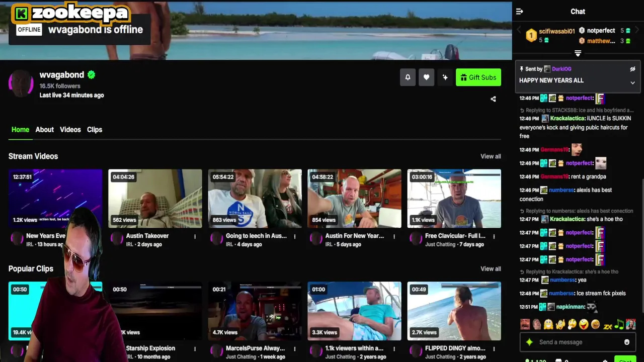Click the gold rank 1 badge for scifiwasabi01
The width and height of the screenshot is (644, 362).
coord(531,35)
